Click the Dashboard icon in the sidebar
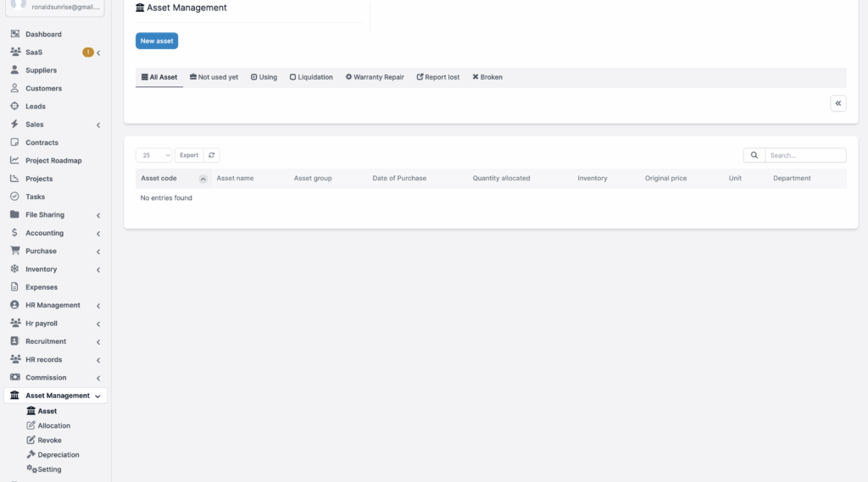 click(14, 34)
